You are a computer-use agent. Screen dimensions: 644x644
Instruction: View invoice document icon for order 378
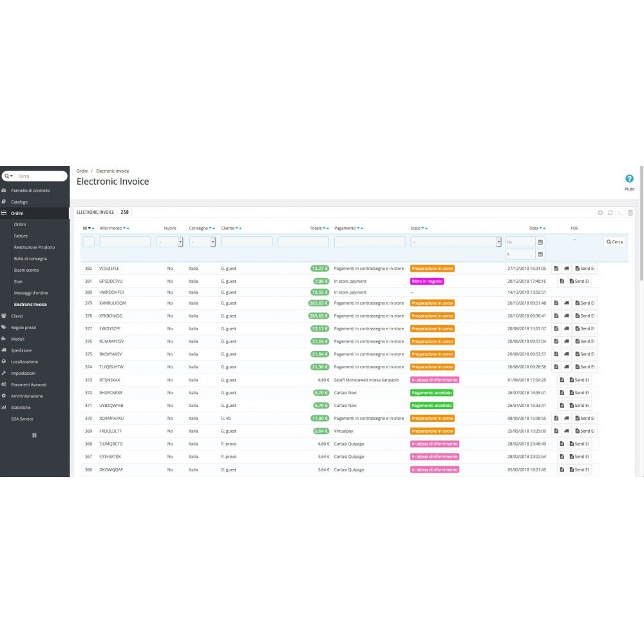tap(556, 316)
